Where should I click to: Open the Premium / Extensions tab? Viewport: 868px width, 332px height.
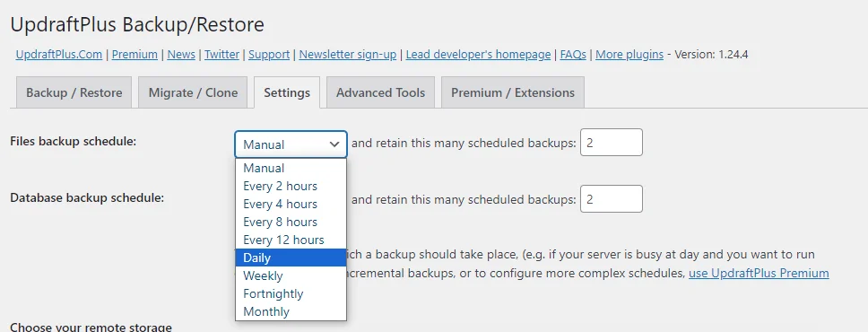click(513, 92)
